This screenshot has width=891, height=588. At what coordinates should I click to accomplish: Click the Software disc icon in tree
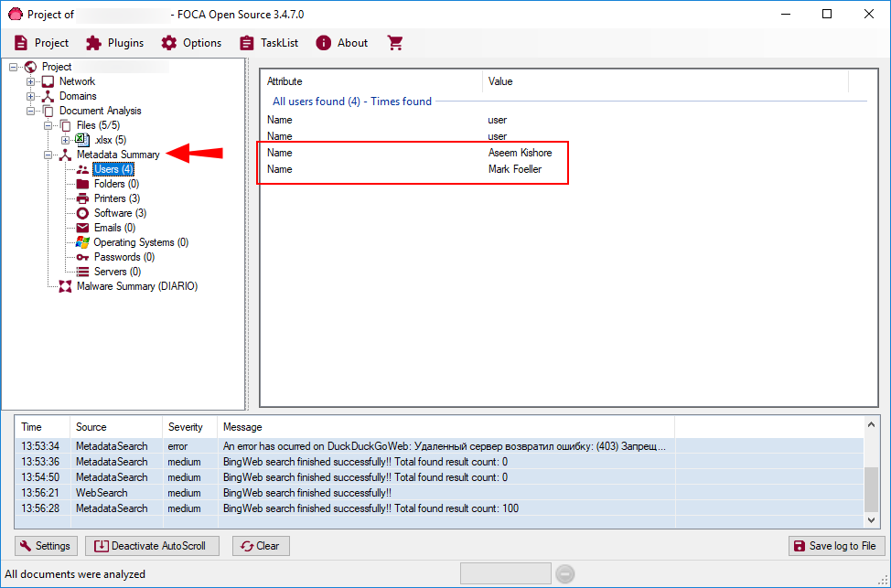point(83,213)
